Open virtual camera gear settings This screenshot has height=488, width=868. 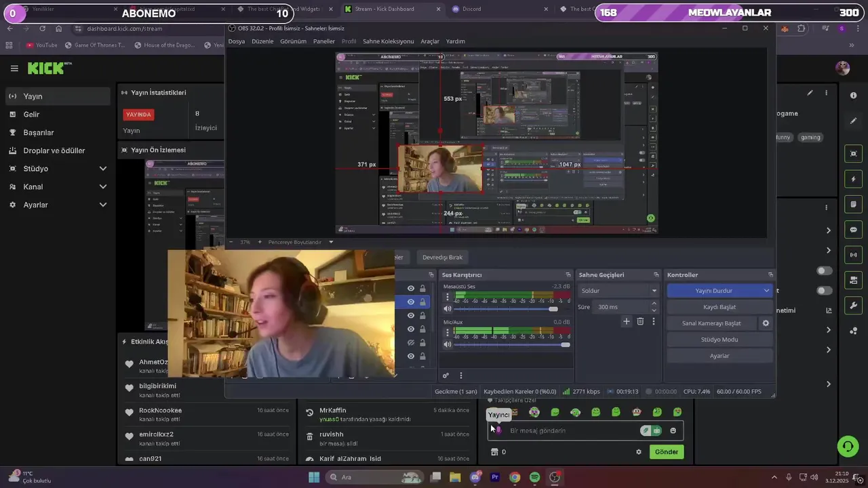coord(766,323)
